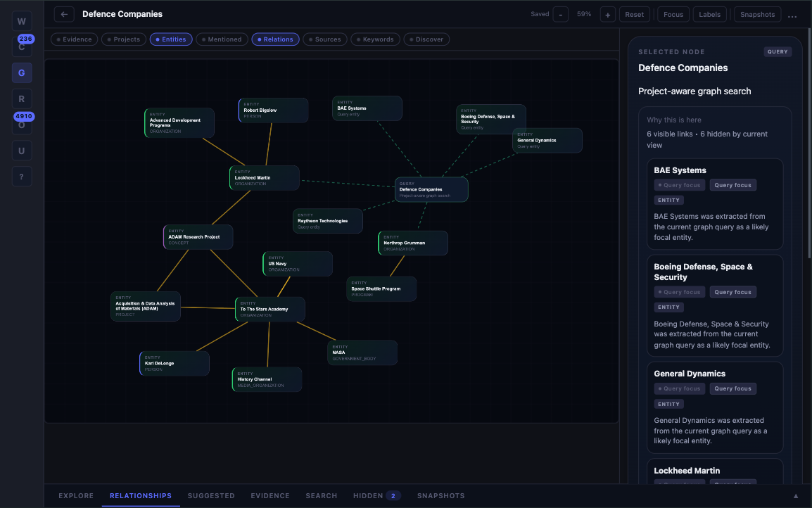812x508 pixels.
Task: Open the Snapshots bottom tab
Action: point(440,495)
